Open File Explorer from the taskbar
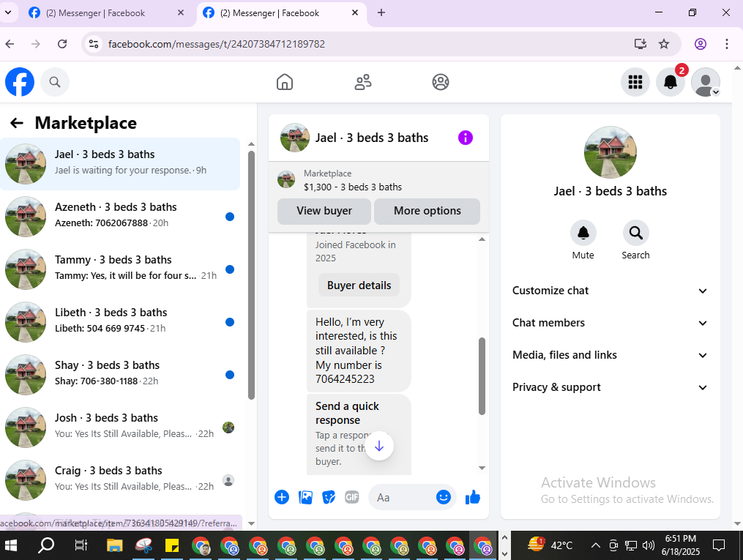Screen dimensions: 743x560 115,546
